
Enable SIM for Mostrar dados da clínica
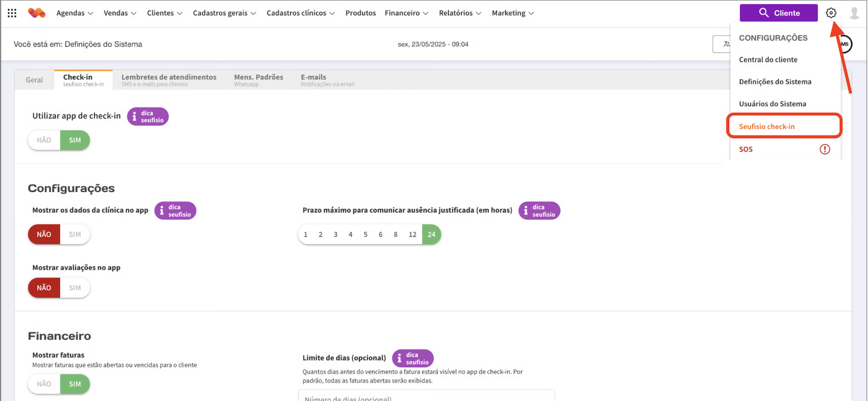click(x=75, y=234)
